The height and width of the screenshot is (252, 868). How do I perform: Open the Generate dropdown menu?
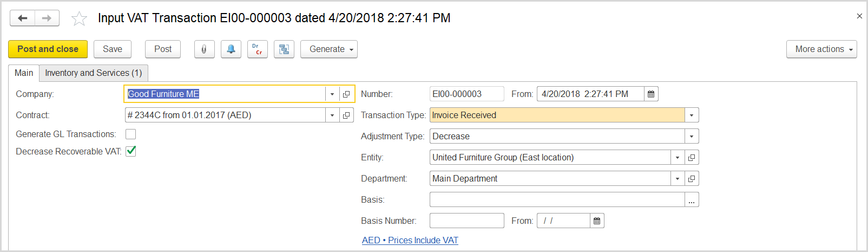(328, 49)
